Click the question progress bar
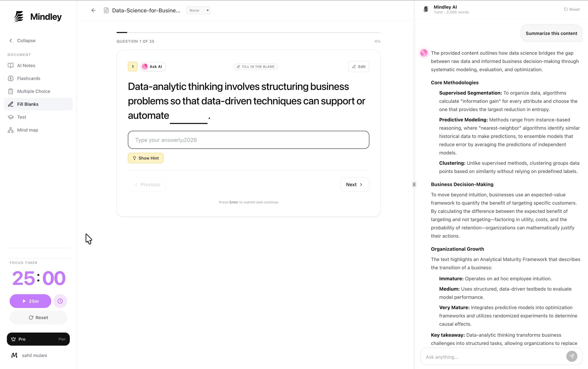The image size is (588, 369). point(248,32)
